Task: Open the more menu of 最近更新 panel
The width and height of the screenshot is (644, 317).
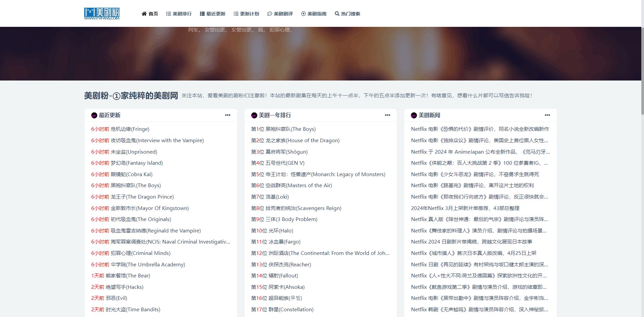Action: pos(228,115)
